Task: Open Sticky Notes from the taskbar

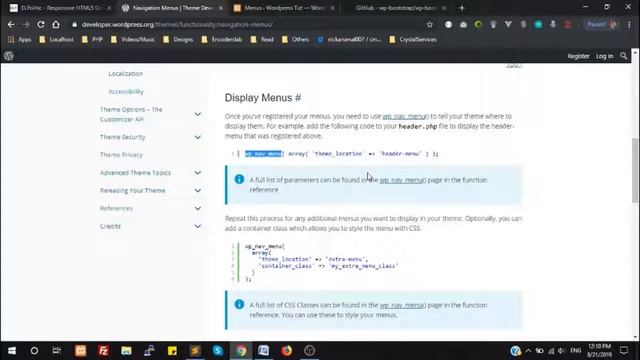Action: pyautogui.click(x=172, y=351)
